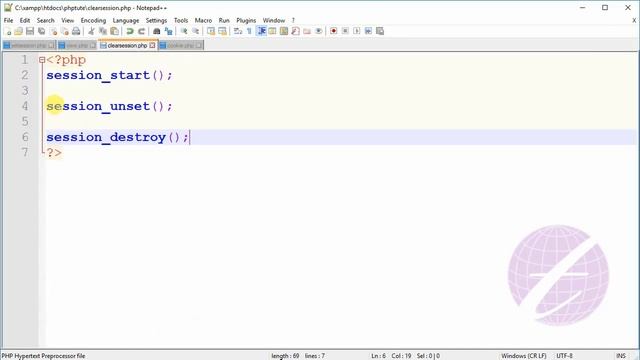Click the macro Playback icon
The image size is (640, 360).
click(x=357, y=31)
